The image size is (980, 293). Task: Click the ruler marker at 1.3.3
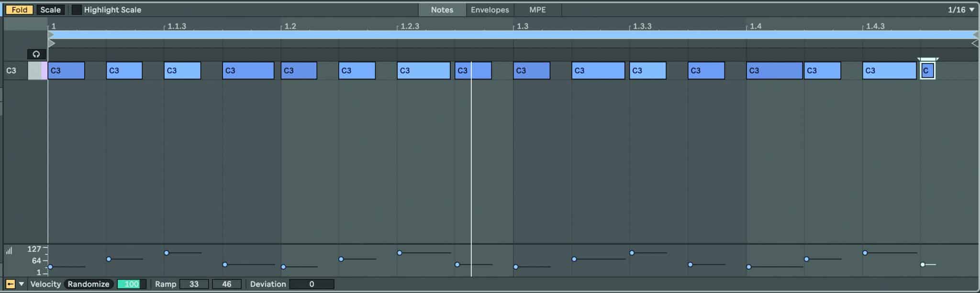[642, 26]
